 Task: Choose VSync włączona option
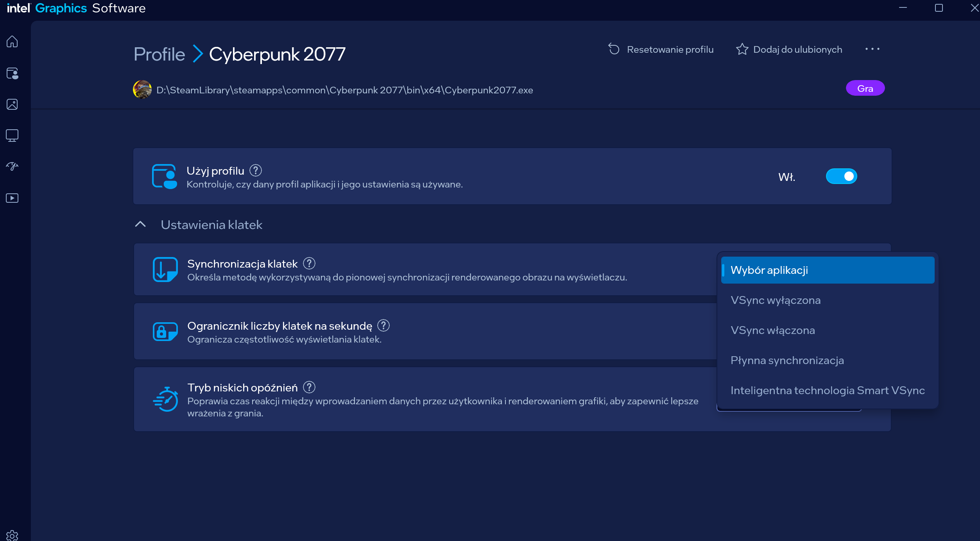pos(773,330)
